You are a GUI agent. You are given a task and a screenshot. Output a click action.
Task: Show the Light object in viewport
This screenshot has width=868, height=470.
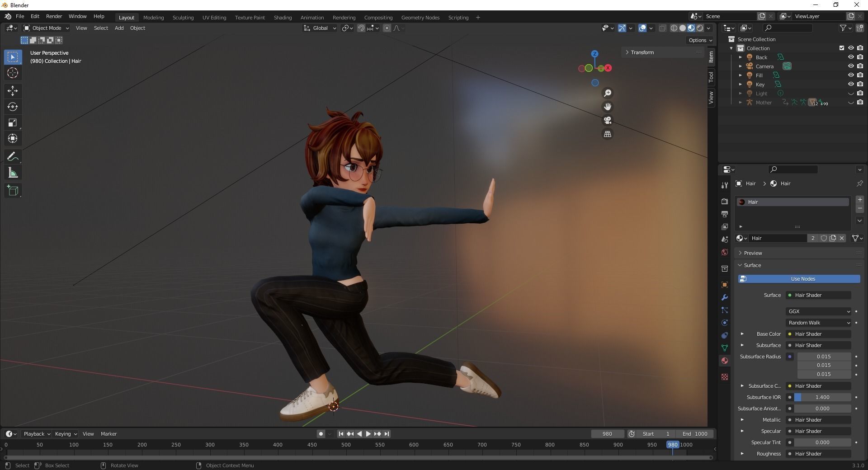coord(850,93)
